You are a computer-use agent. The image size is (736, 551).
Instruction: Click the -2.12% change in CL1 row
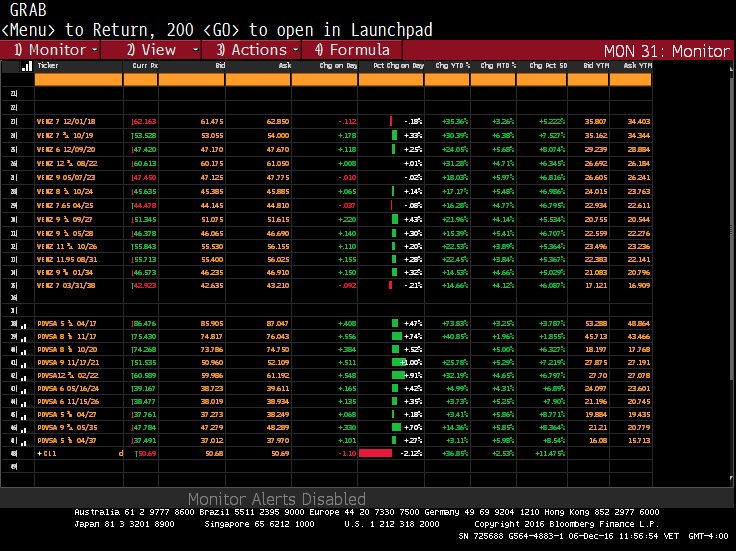click(x=412, y=454)
